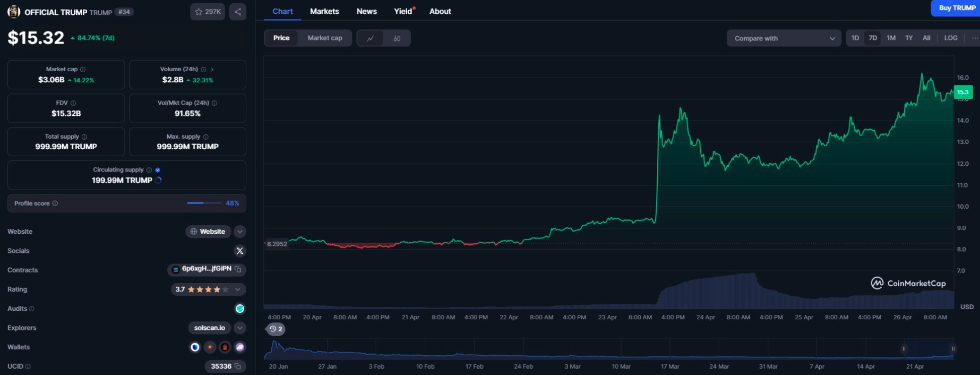Screen dimensions: 980x375
Task: Show info tooltip for Market cap
Action: pos(83,70)
